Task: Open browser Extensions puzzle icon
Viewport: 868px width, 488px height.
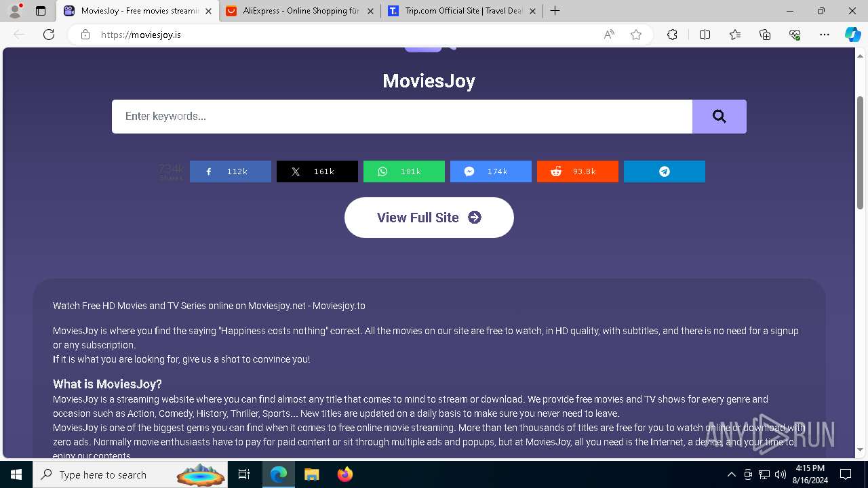Action: click(672, 35)
